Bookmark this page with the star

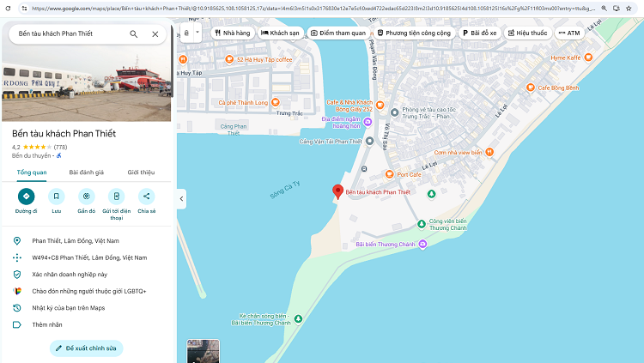tap(629, 8)
